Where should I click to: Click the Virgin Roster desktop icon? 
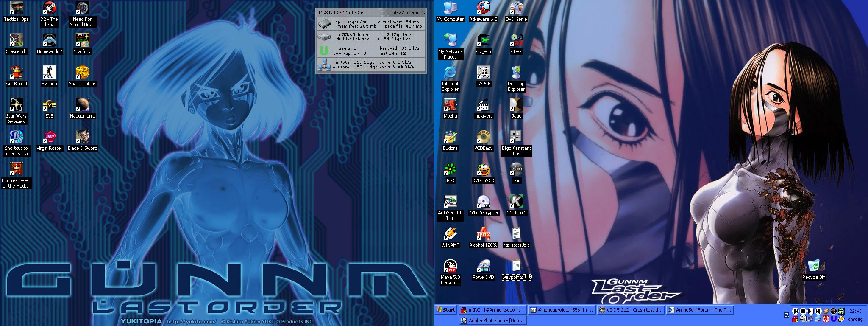(x=49, y=141)
